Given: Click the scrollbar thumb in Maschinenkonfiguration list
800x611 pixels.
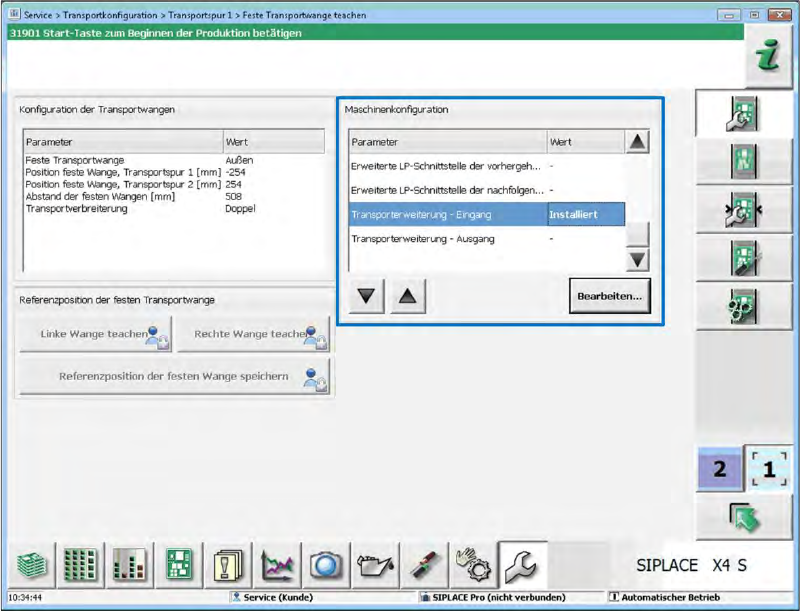Looking at the screenshot, I should pyautogui.click(x=637, y=234).
